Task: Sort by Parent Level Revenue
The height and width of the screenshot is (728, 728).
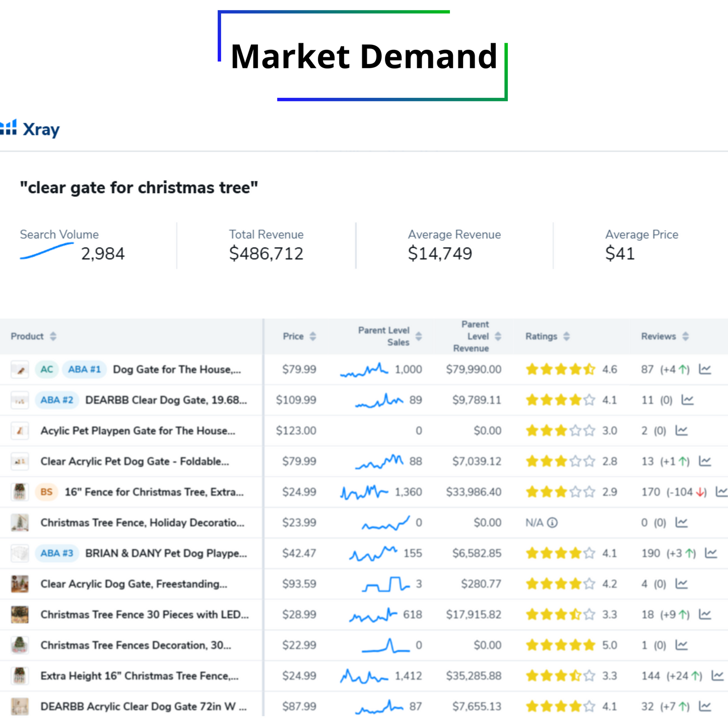Action: click(x=498, y=336)
